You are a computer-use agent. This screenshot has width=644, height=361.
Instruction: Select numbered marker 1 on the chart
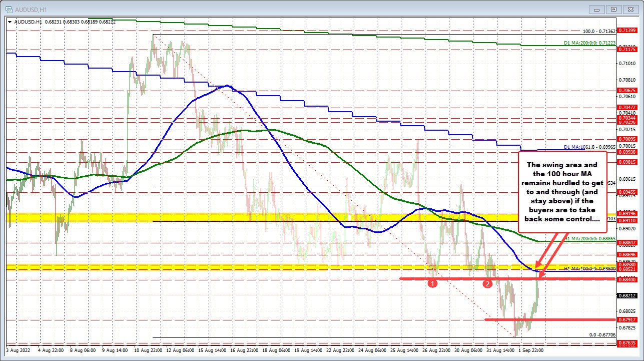[432, 283]
